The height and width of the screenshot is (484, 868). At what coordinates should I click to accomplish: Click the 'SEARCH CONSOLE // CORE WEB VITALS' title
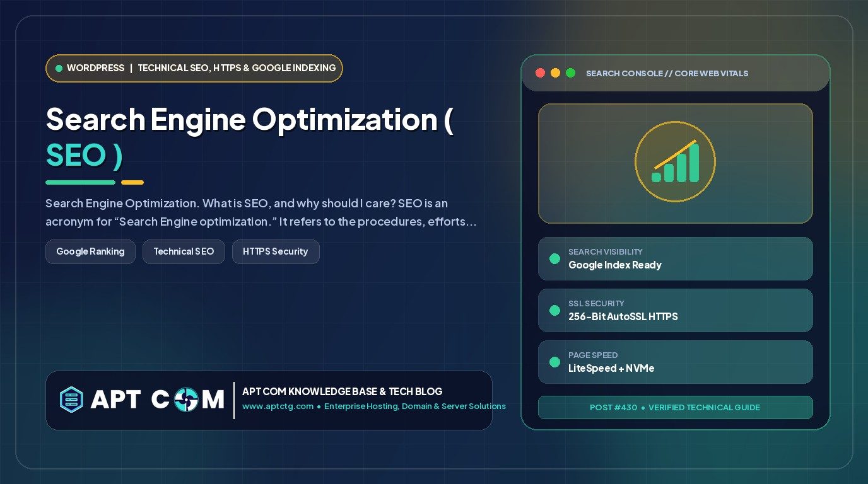(667, 73)
